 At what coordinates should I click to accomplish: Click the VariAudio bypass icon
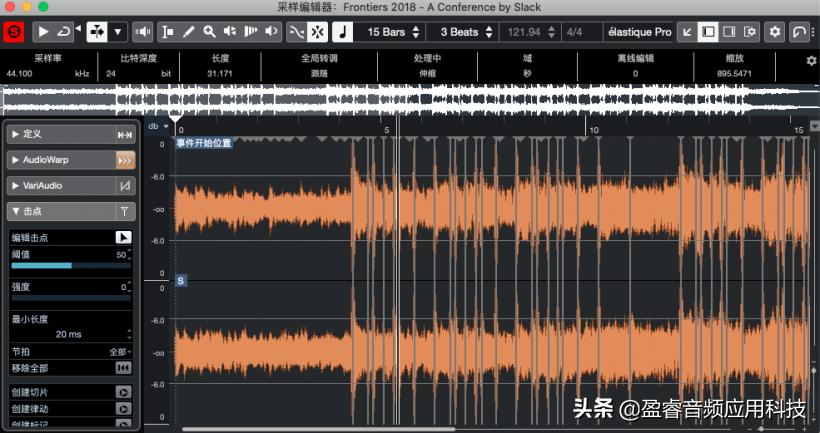pos(125,186)
